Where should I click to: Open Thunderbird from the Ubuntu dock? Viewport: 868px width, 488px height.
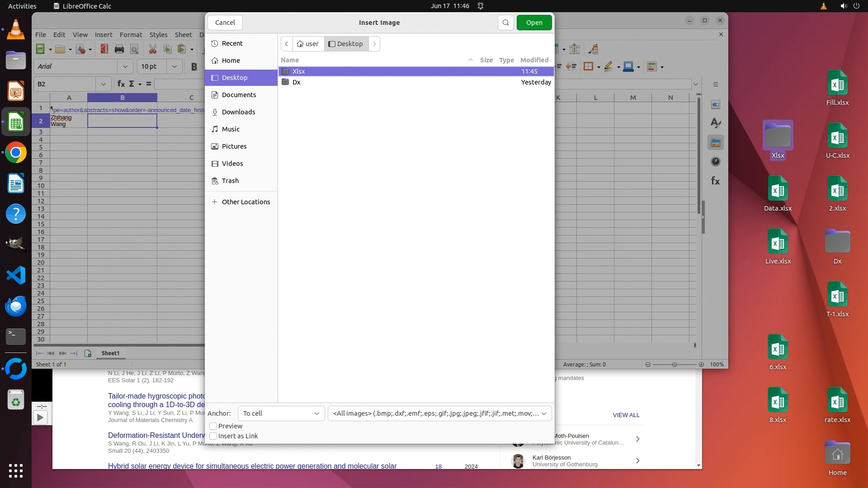pyautogui.click(x=16, y=306)
